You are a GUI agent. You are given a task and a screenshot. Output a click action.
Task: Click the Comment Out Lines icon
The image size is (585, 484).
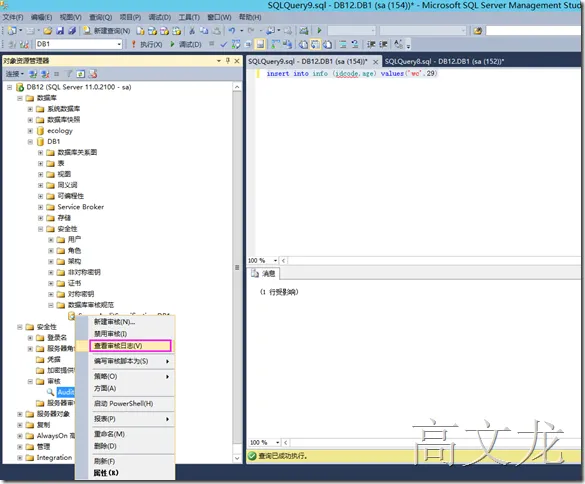342,45
